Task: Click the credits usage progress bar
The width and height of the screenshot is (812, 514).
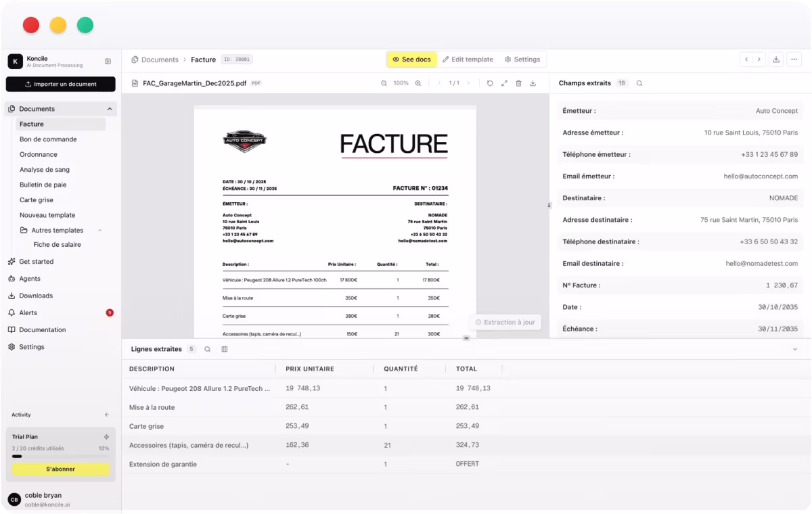Action: pyautogui.click(x=61, y=457)
